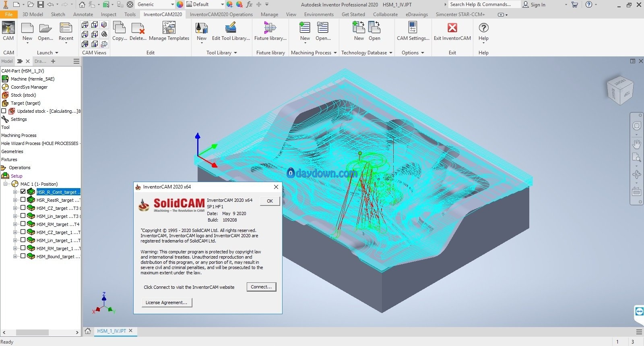This screenshot has width=644, height=346.
Task: Click the Full Navigation Wheel icon
Action: point(636,126)
